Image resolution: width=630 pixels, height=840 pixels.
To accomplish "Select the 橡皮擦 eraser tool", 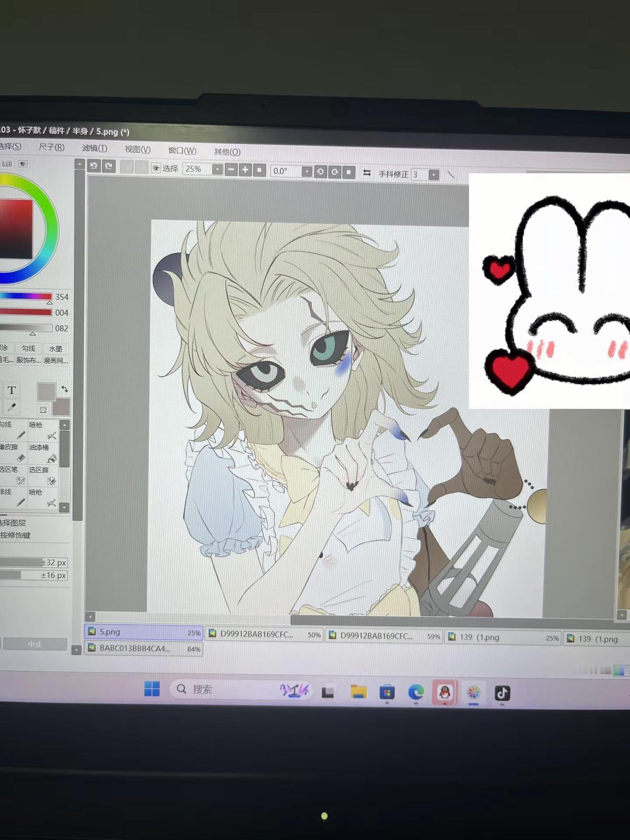I will point(13,452).
